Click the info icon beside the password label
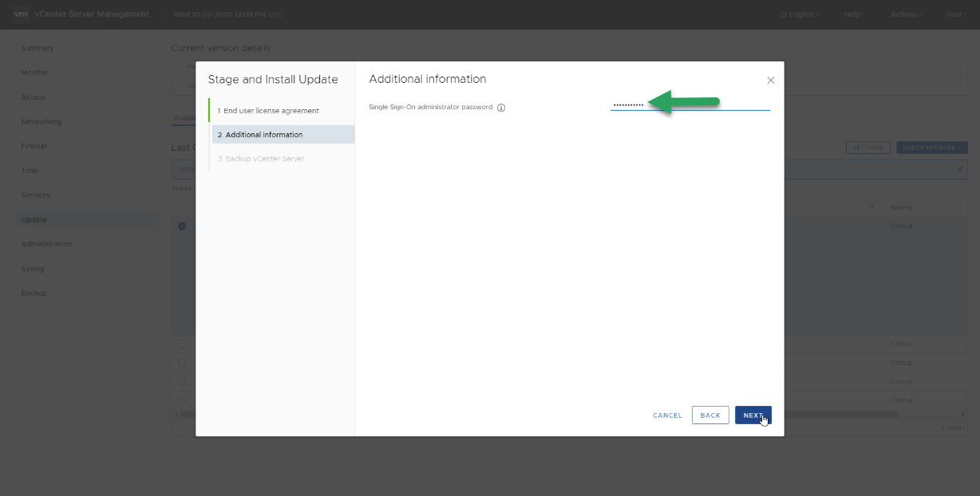 point(501,108)
